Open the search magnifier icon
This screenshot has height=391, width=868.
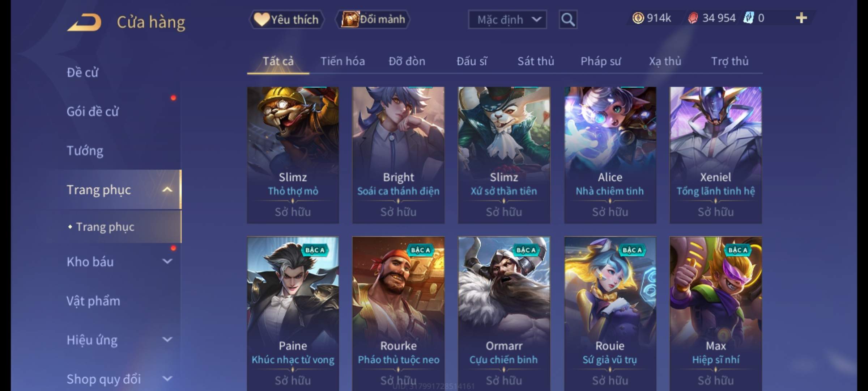tap(568, 20)
